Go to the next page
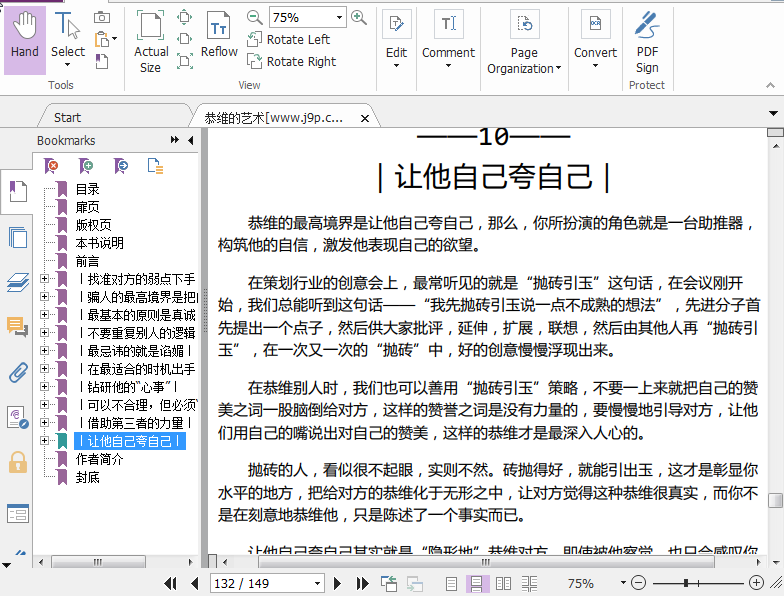The image size is (784, 596). 338,583
